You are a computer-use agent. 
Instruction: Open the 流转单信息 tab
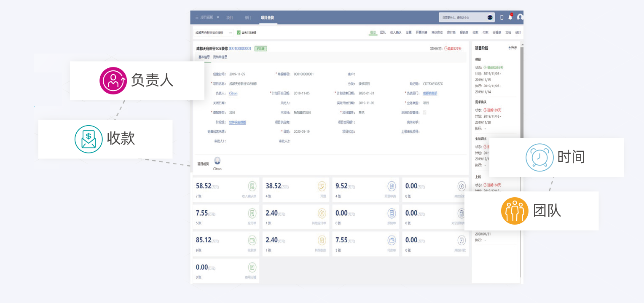[220, 57]
